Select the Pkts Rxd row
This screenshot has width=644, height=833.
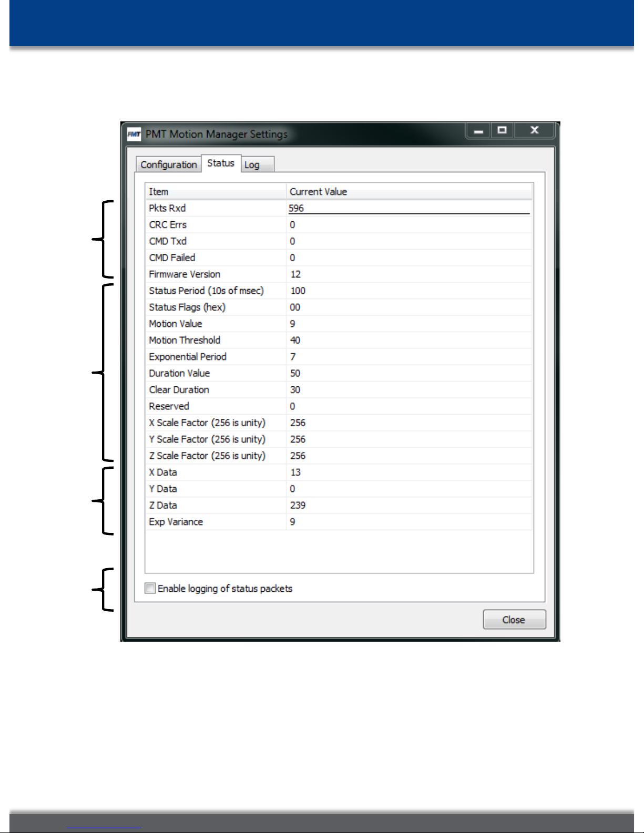tap(339, 208)
